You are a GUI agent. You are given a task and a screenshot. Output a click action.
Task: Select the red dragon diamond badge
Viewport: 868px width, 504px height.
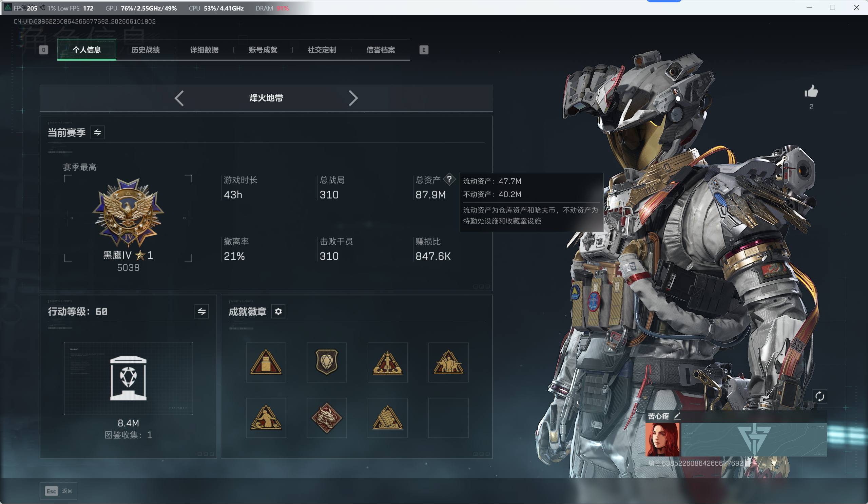click(327, 418)
